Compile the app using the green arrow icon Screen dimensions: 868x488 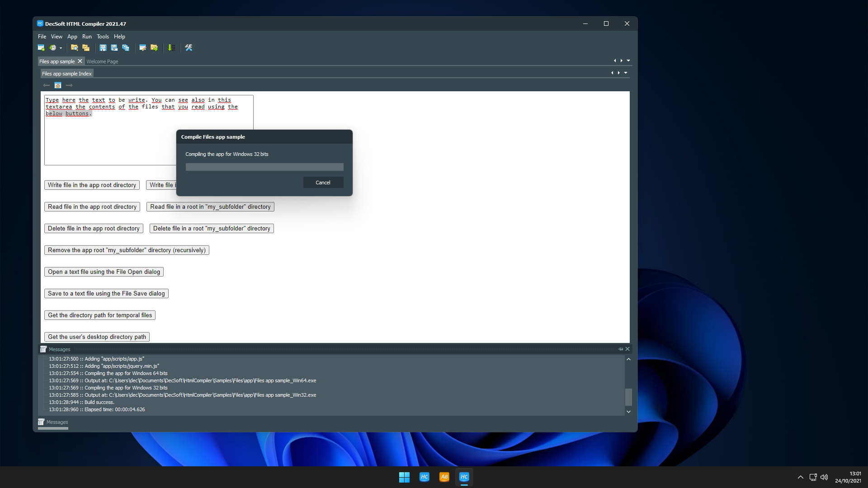pos(171,47)
